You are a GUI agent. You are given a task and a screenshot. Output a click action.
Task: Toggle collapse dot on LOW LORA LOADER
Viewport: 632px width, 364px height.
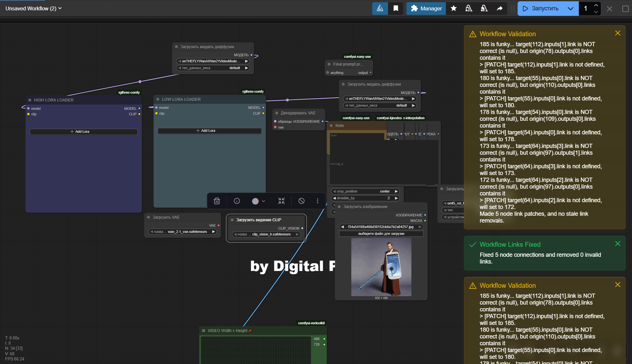[x=158, y=99]
